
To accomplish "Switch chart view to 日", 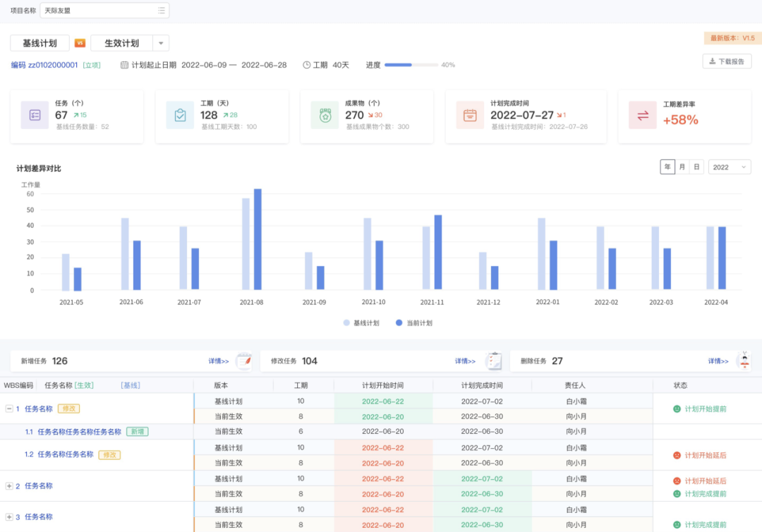I will pos(696,167).
